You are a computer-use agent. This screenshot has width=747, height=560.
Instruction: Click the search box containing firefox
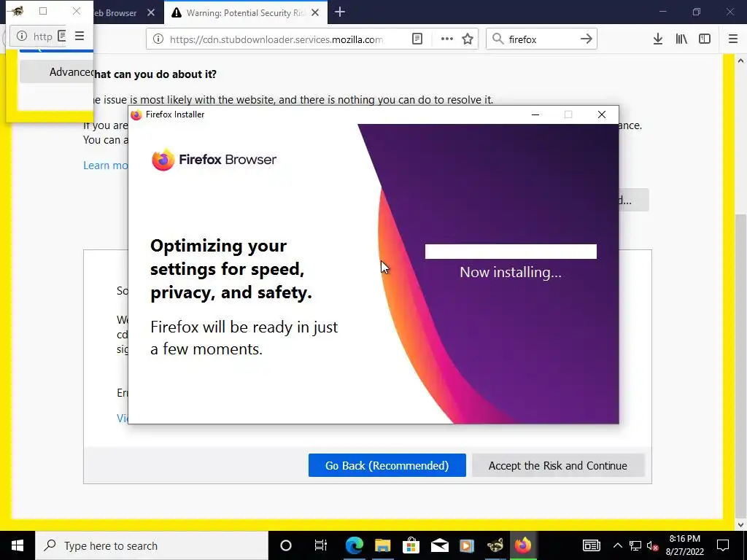[541, 39]
